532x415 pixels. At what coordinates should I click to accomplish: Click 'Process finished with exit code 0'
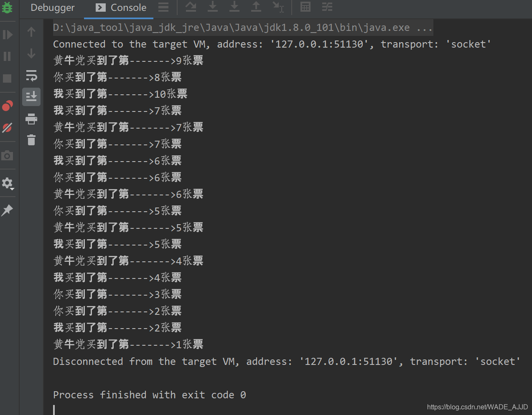click(150, 395)
